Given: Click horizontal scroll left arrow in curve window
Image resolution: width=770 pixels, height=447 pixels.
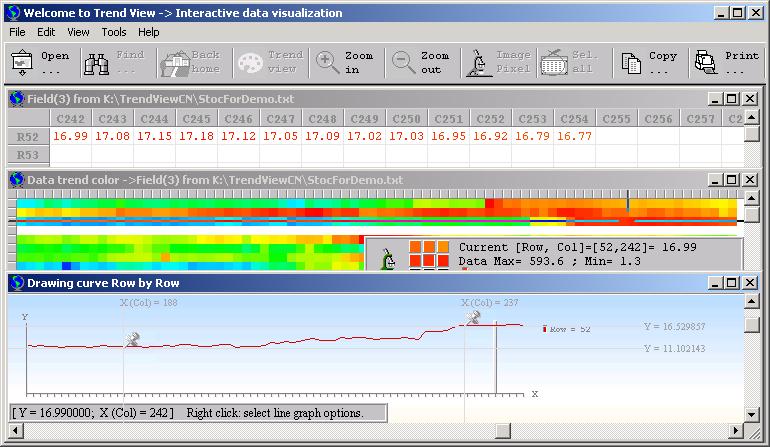Looking at the screenshot, I should click(16, 431).
